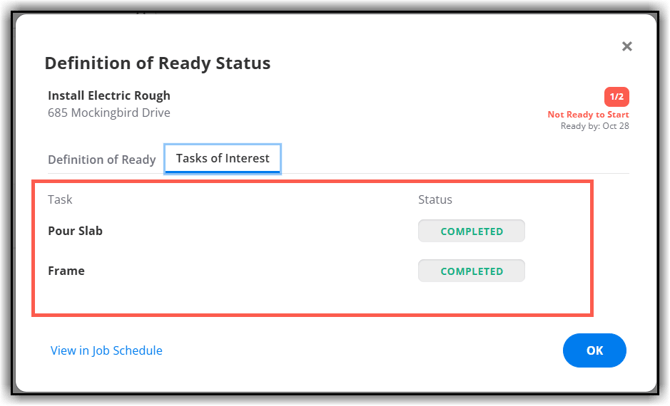Image resolution: width=670 pixels, height=406 pixels.
Task: Click Frame's COMPLETED status badge
Action: [x=471, y=271]
